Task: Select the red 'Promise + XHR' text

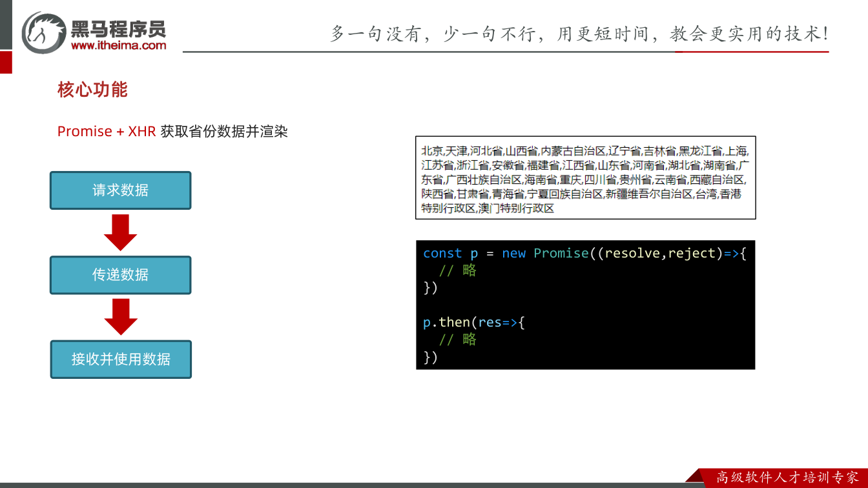Action: tap(107, 131)
